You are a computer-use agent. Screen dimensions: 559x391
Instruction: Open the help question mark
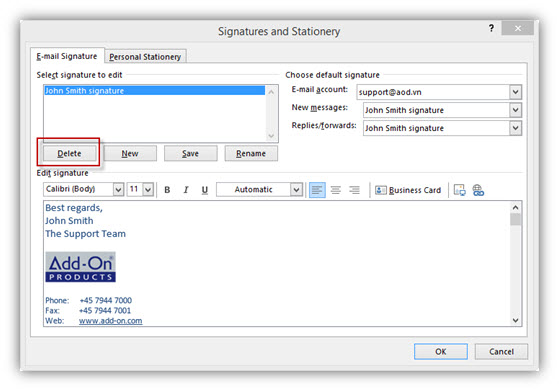coord(491,28)
